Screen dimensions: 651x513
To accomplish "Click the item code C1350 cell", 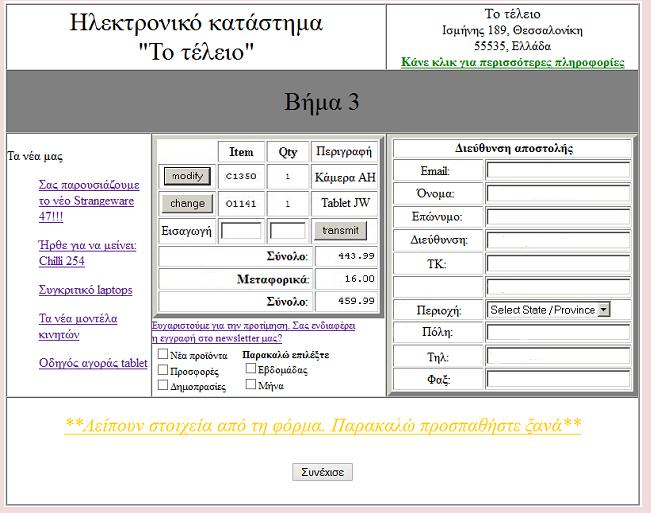I will click(241, 176).
